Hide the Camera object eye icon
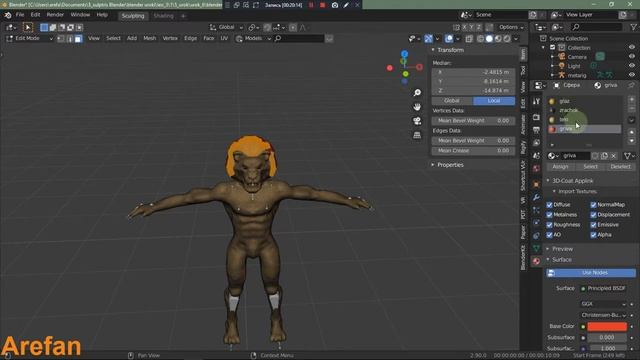Screen dimensions: 640x360 pyautogui.click(x=632, y=57)
